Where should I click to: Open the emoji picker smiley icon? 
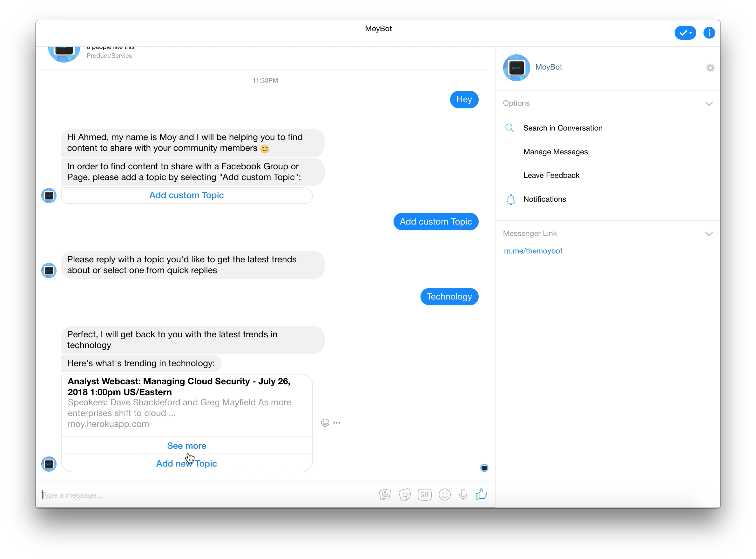pos(445,495)
